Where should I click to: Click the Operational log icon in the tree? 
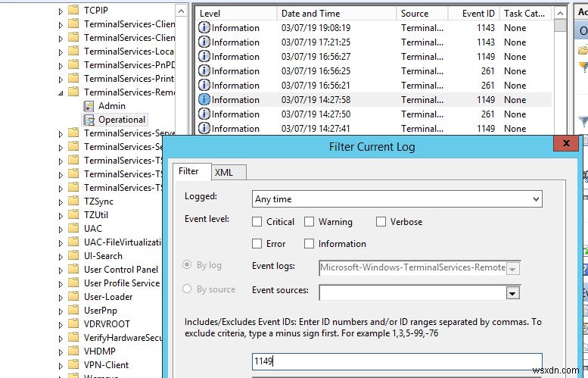pyautogui.click(x=89, y=120)
